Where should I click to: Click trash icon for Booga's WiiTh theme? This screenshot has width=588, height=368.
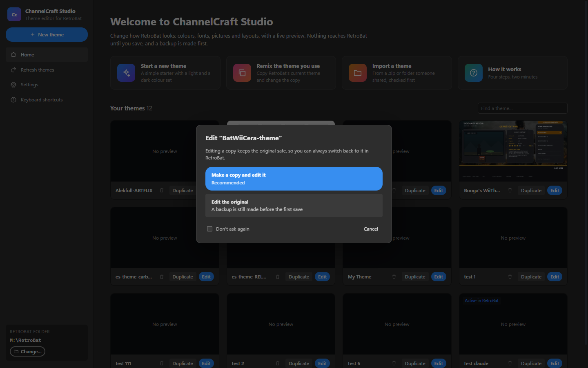pos(510,191)
